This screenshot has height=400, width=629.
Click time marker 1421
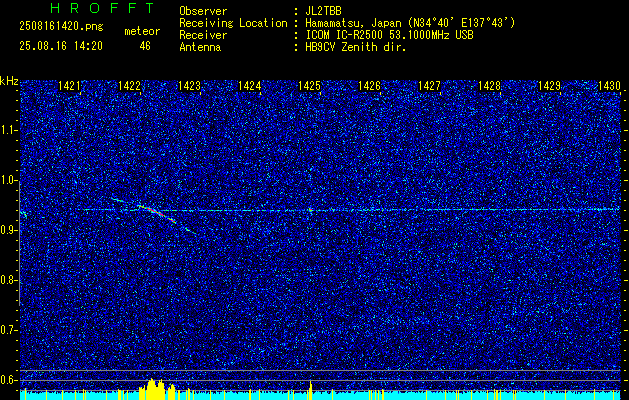(x=69, y=85)
